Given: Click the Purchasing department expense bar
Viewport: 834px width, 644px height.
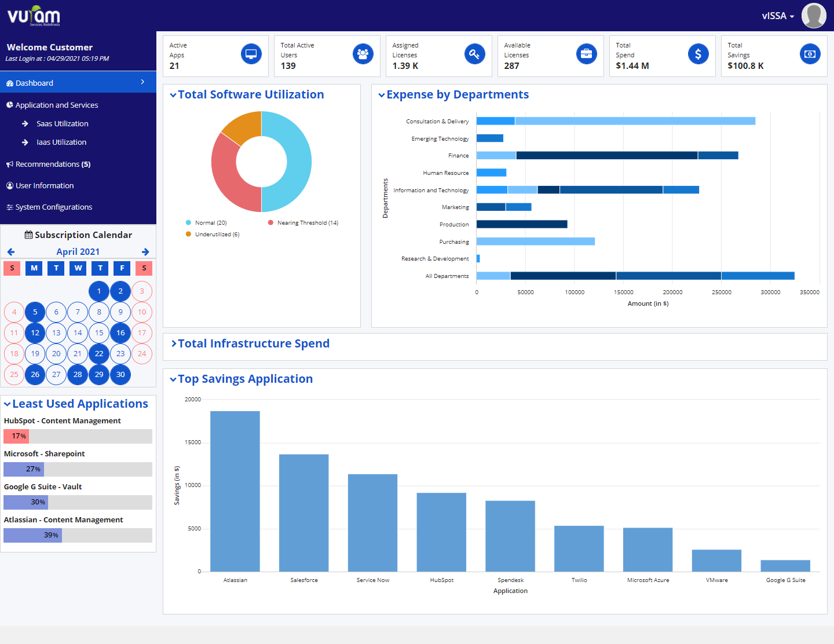Looking at the screenshot, I should tap(536, 241).
